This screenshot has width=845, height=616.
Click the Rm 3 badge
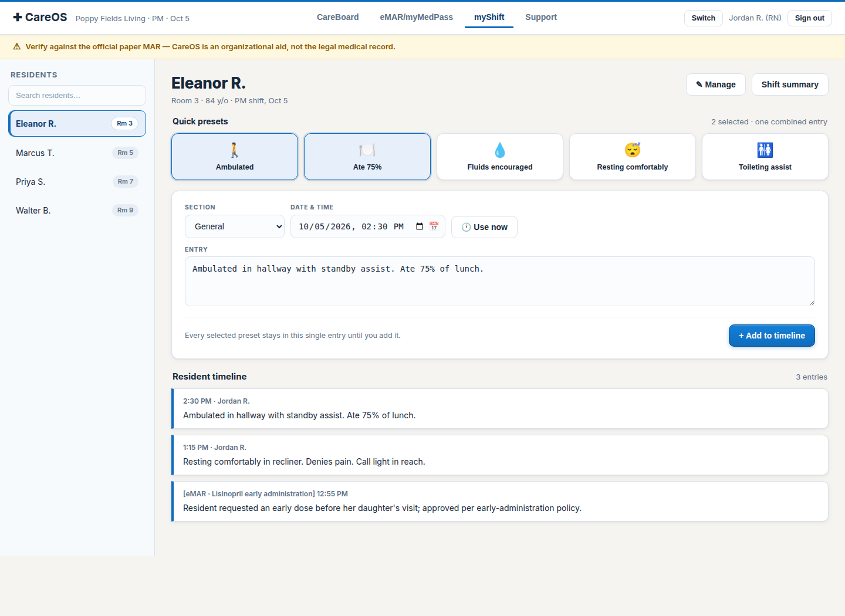124,124
